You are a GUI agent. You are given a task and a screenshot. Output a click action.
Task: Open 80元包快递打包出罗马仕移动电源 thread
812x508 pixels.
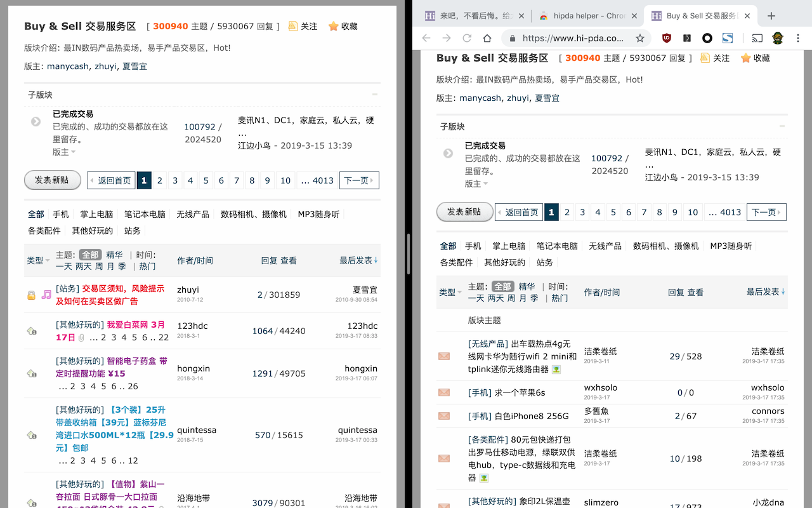click(x=522, y=458)
